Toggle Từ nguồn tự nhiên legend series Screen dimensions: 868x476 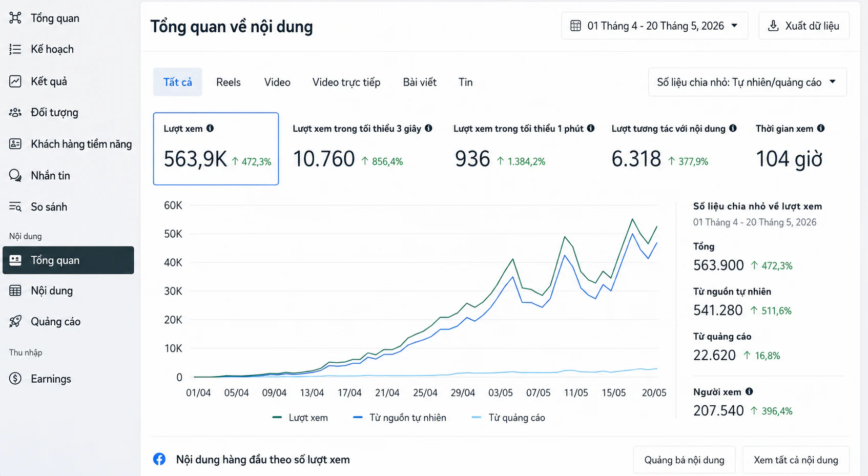400,418
